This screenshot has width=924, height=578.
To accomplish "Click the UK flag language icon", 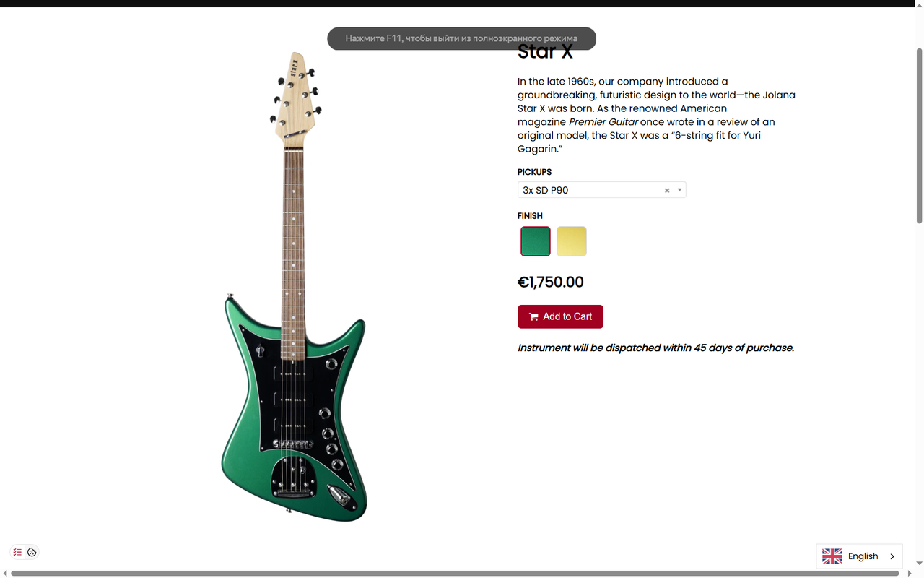I will pyautogui.click(x=832, y=556).
